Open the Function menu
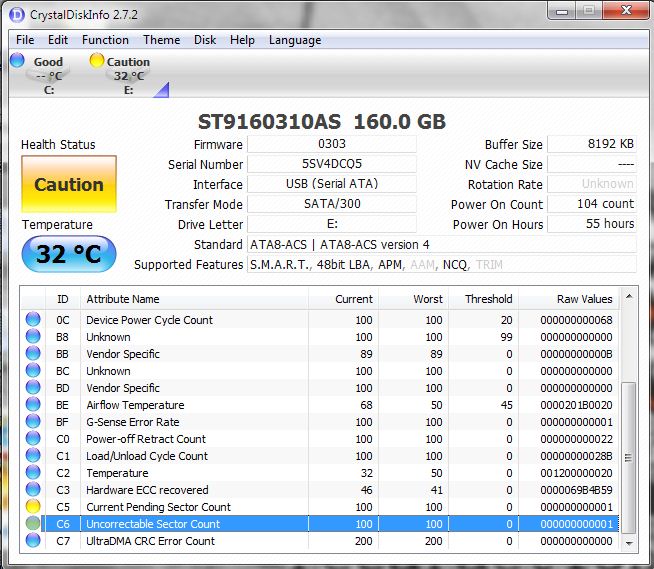Image resolution: width=654 pixels, height=569 pixels. pyautogui.click(x=105, y=40)
